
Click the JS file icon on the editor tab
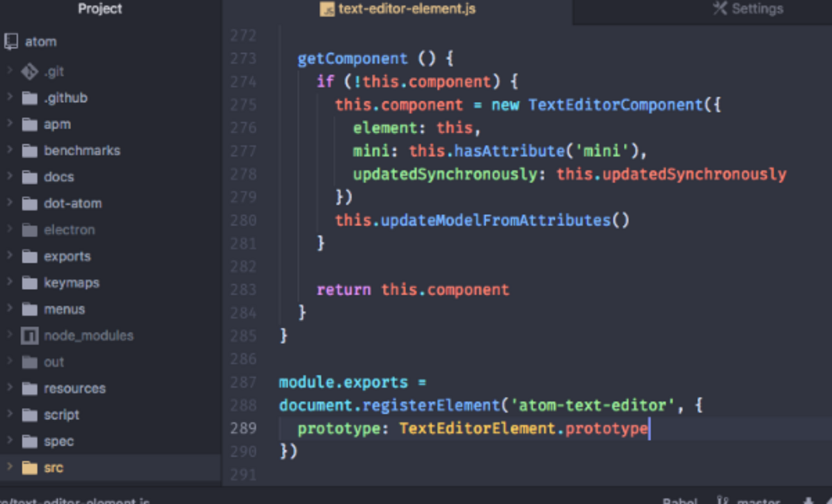327,9
